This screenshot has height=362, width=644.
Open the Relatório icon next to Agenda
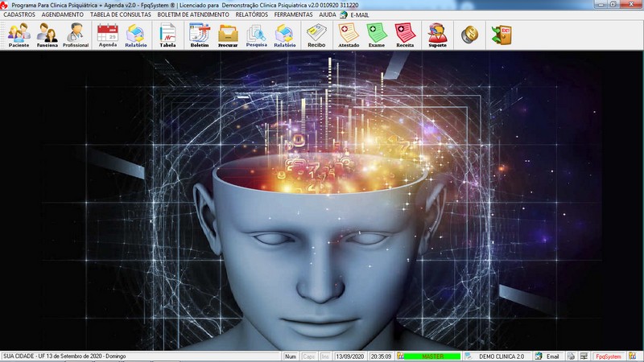136,35
